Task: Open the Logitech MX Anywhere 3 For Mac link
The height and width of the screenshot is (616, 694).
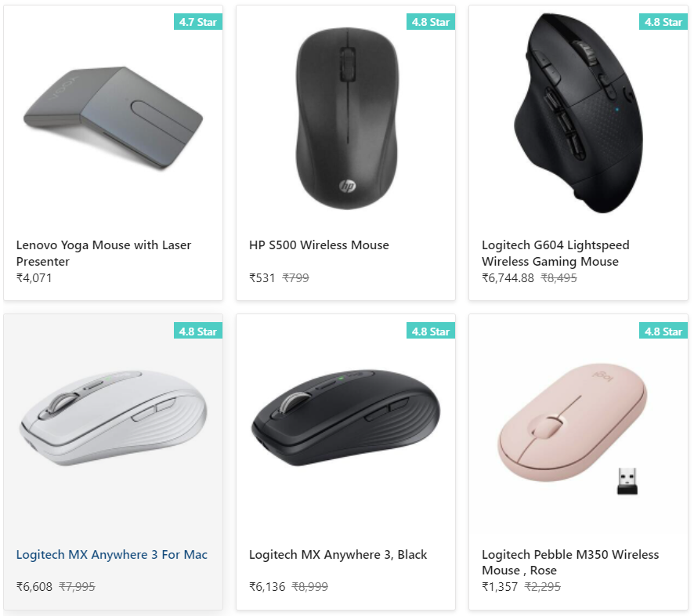Action: 111,554
